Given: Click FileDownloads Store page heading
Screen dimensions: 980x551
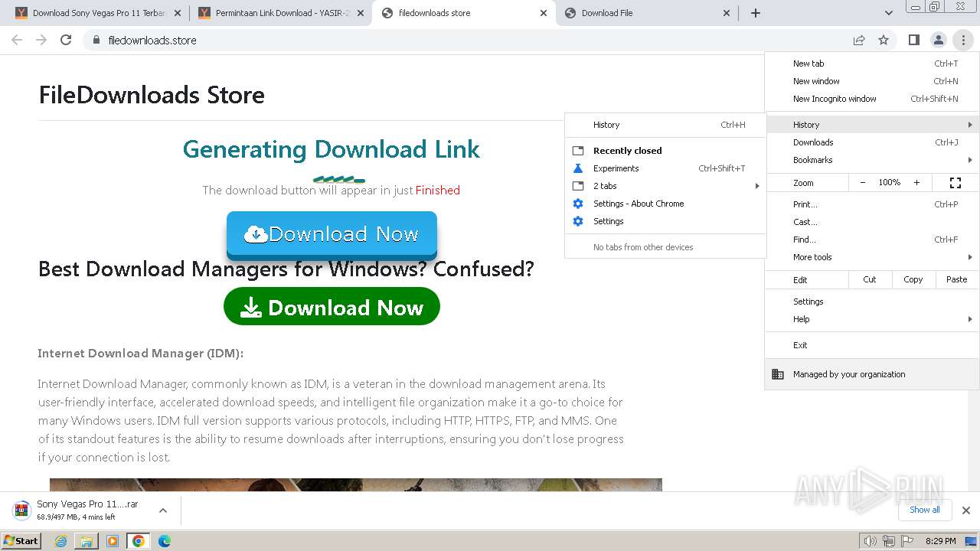Looking at the screenshot, I should click(x=152, y=95).
